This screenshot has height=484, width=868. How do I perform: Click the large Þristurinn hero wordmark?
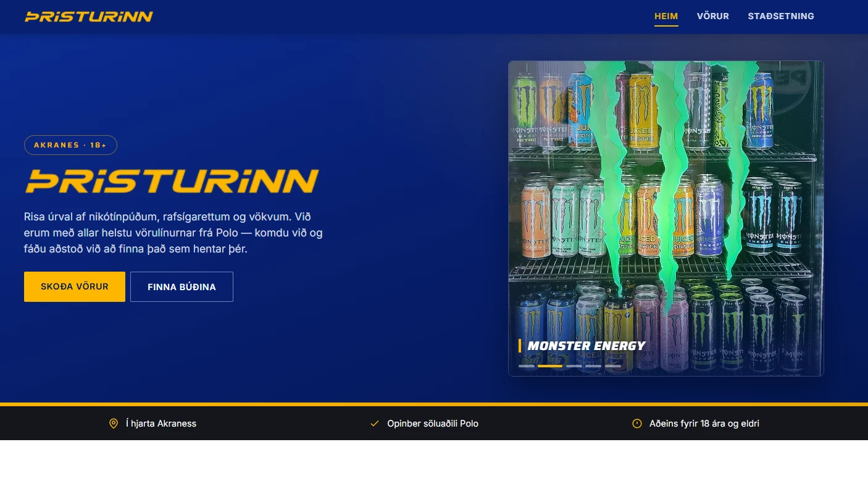(172, 181)
